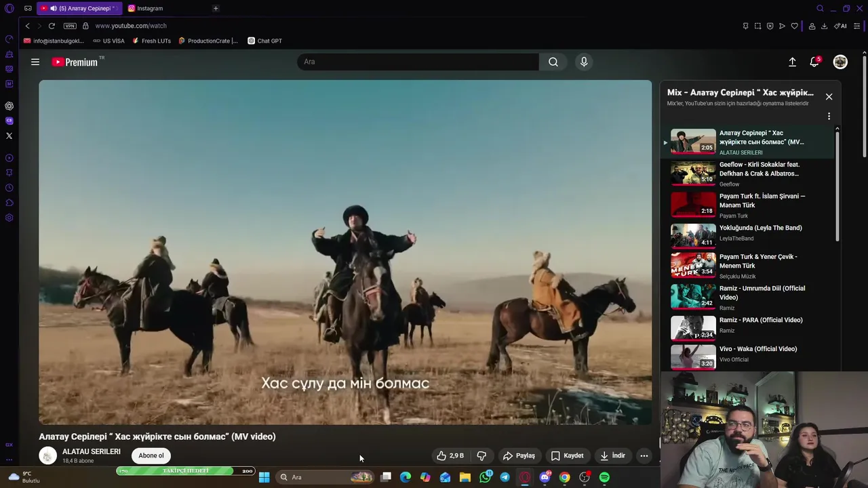Take a snapshot with the toolbar snapshot icon

757,26
